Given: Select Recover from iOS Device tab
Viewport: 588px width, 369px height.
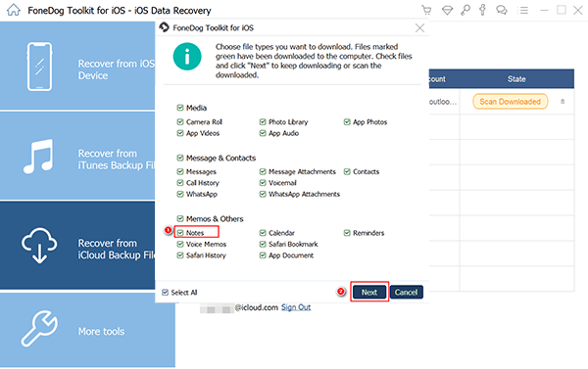Looking at the screenshot, I should pyautogui.click(x=77, y=66).
